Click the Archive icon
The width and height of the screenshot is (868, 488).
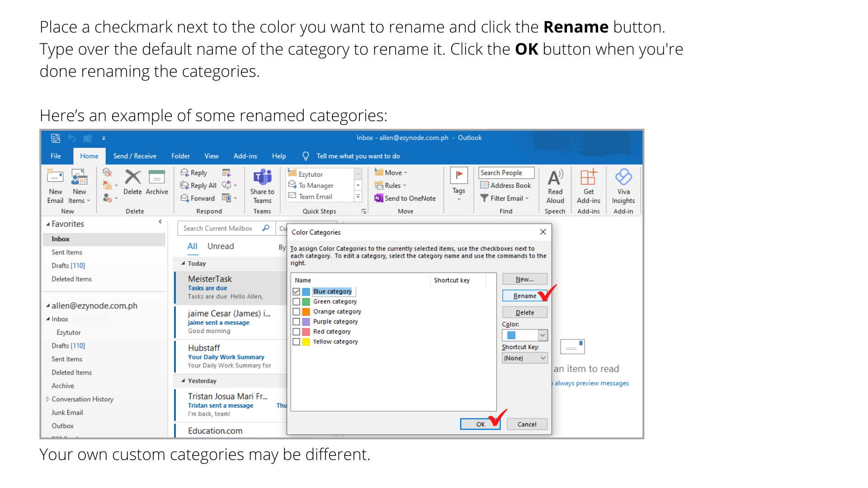click(x=157, y=177)
